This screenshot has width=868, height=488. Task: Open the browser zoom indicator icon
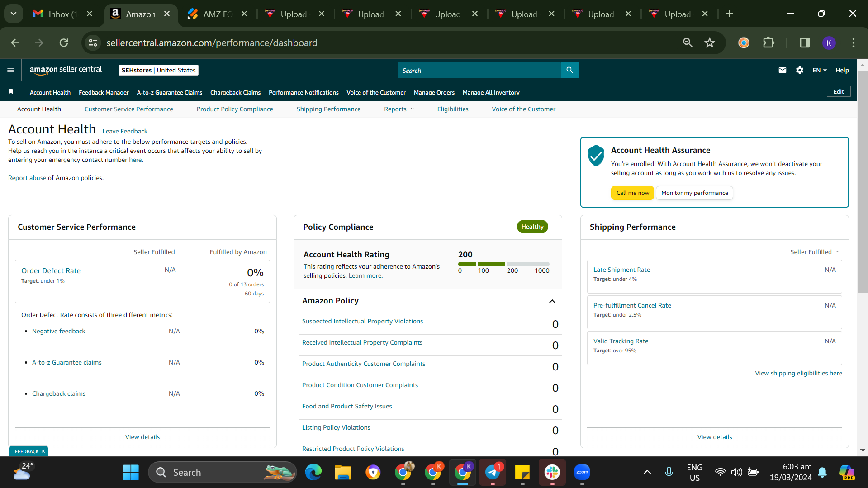688,43
